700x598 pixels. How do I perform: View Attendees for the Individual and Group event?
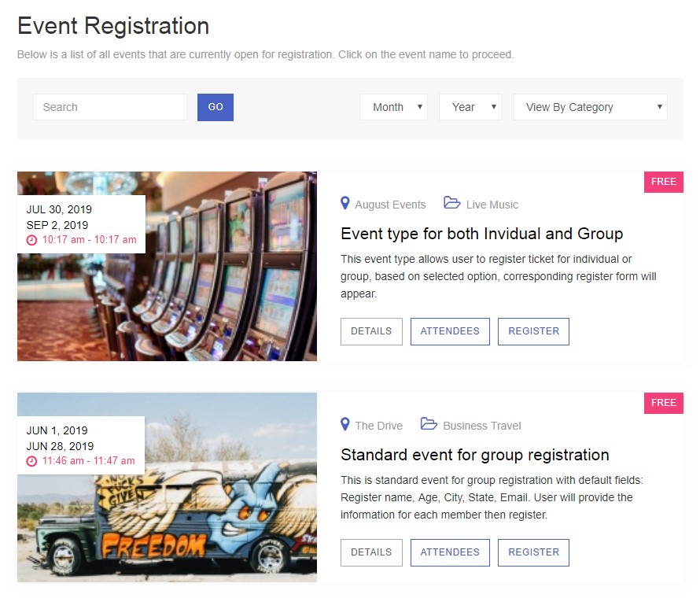point(450,331)
